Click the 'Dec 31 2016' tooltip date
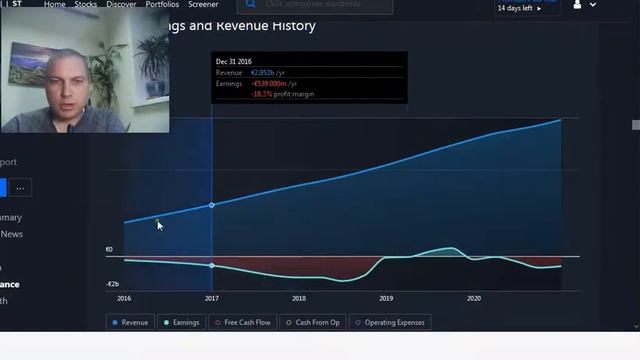 coord(233,62)
